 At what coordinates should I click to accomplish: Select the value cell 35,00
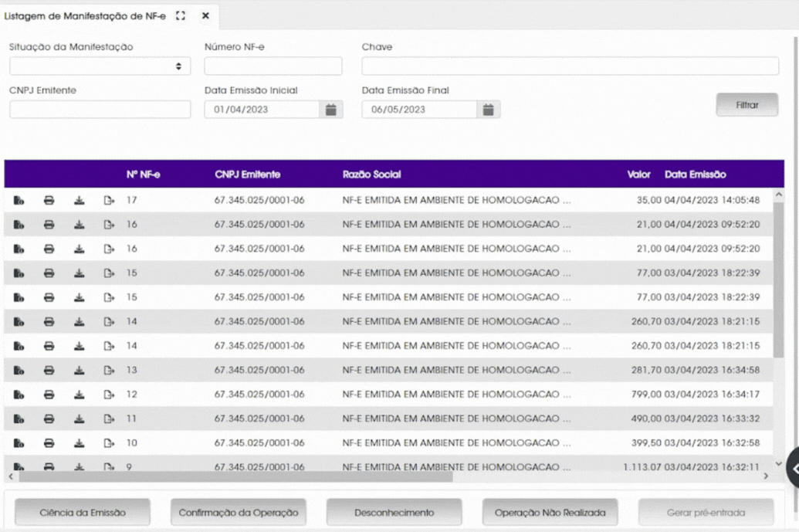648,200
